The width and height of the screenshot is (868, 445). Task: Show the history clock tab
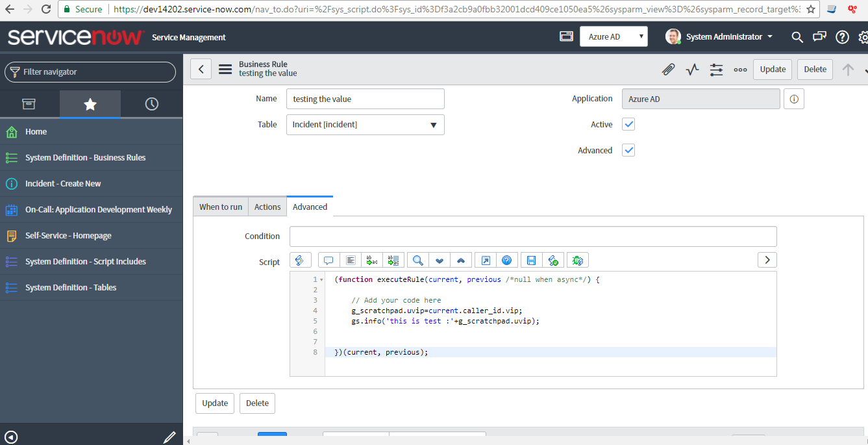tap(151, 104)
